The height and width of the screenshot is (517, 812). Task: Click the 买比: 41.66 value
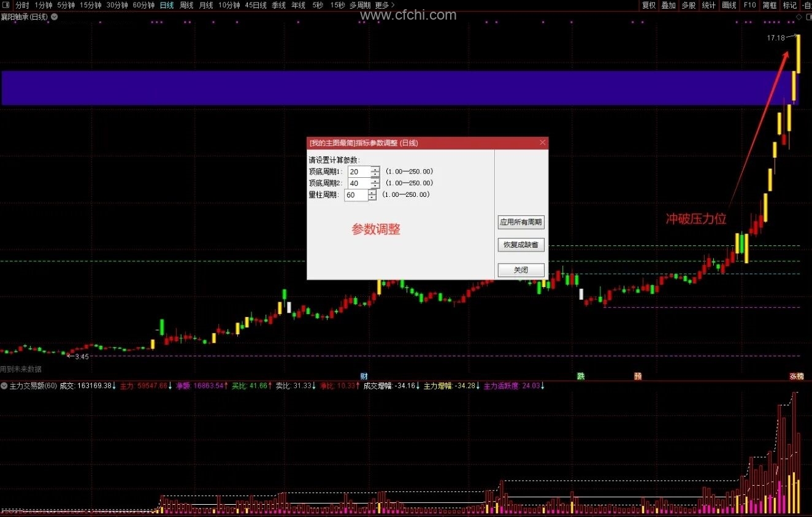click(252, 386)
